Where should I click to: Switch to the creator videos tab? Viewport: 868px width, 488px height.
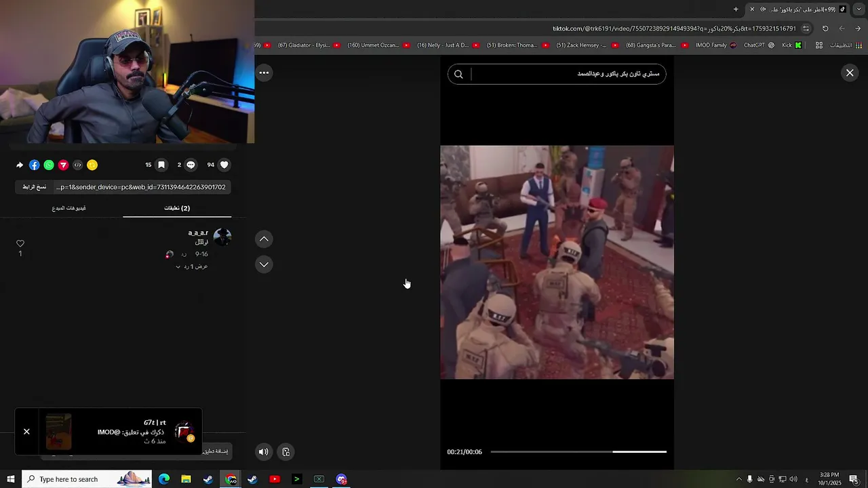click(x=68, y=208)
